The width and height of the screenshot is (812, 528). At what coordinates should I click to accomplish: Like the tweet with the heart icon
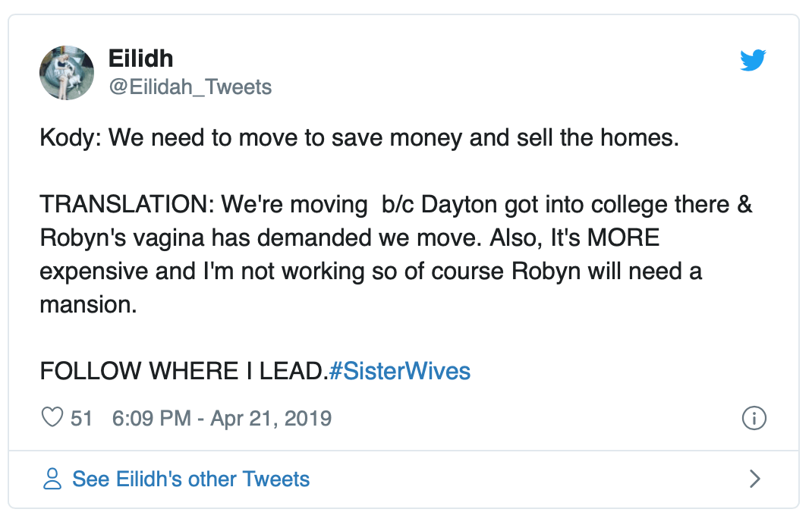(x=52, y=417)
